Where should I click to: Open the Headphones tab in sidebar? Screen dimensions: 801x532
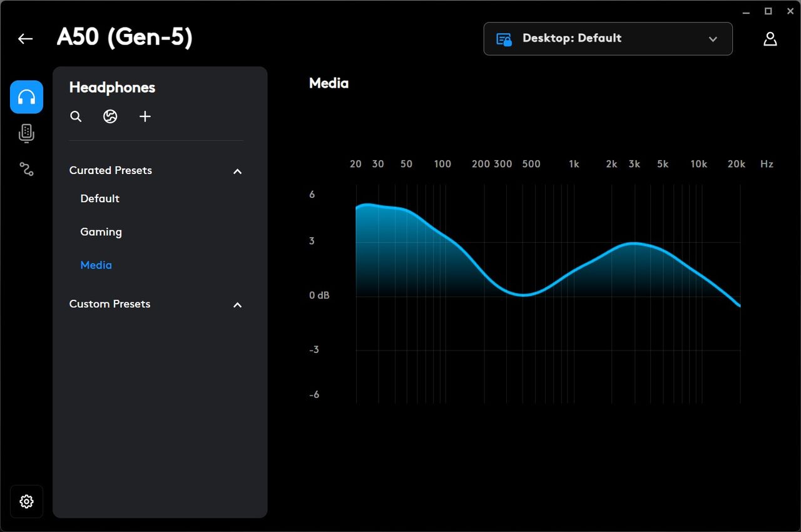tap(26, 97)
